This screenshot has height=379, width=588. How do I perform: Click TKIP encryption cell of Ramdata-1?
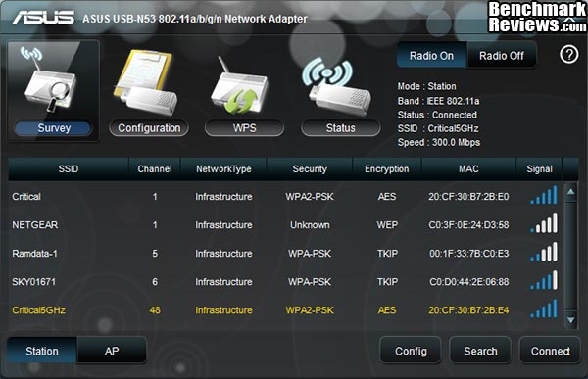(x=387, y=254)
